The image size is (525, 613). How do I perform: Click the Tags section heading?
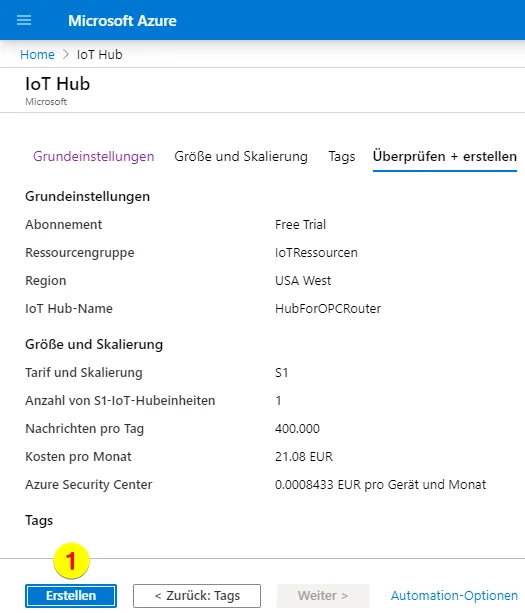(x=39, y=521)
